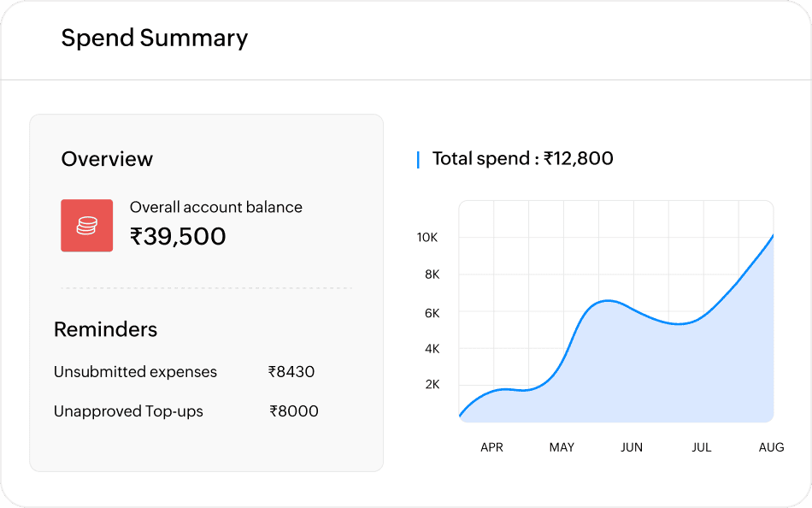Screen dimensions: 812x508
Task: Select the 10K gridline label
Action: click(427, 237)
